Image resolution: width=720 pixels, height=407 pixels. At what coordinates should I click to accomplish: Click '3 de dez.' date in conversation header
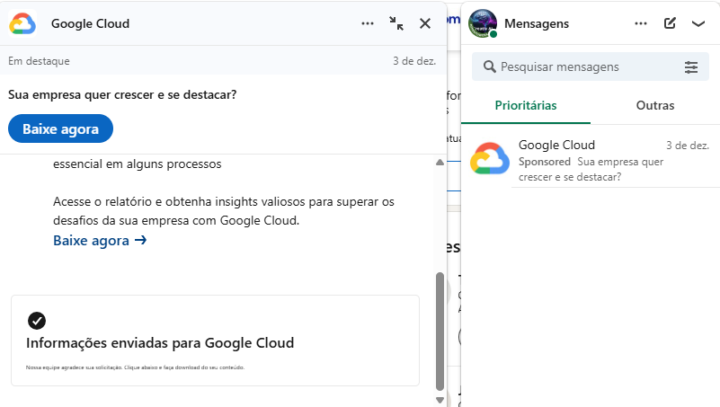pos(414,61)
